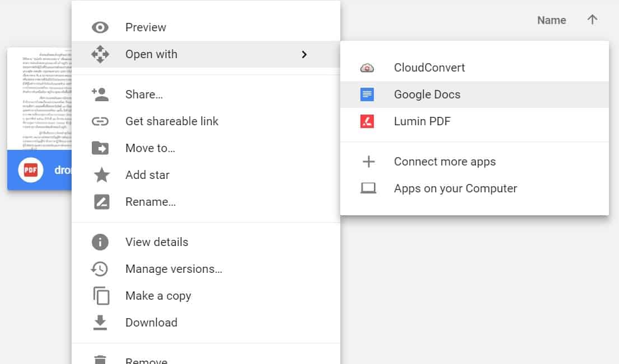Click the Google Docs blue icon
Viewport: 619px width, 364px height.
click(x=367, y=94)
